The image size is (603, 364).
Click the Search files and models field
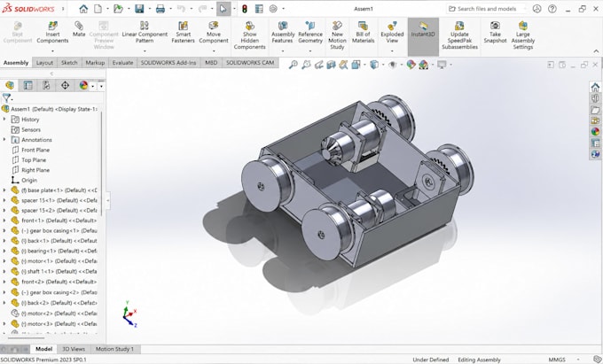487,9
